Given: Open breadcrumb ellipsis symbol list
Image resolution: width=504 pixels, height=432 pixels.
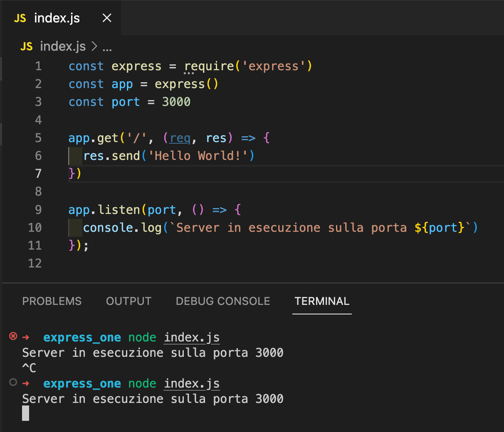Looking at the screenshot, I should pyautogui.click(x=107, y=48).
